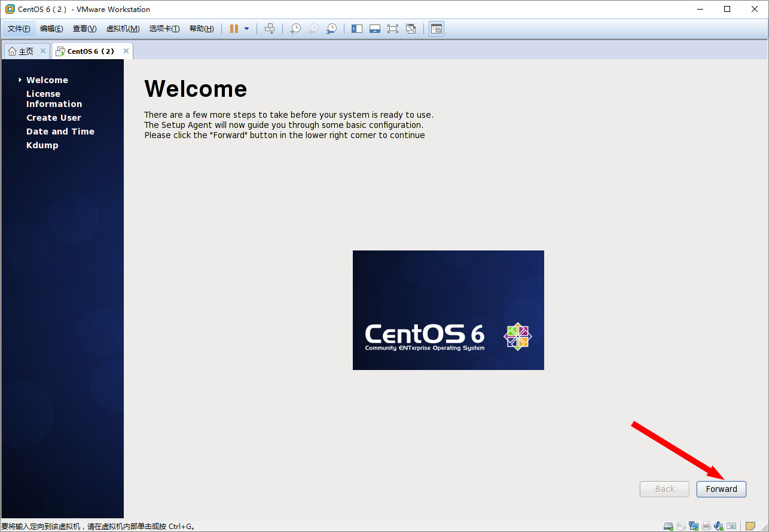Click the hard disk status icon
The image size is (769, 532).
(x=669, y=527)
